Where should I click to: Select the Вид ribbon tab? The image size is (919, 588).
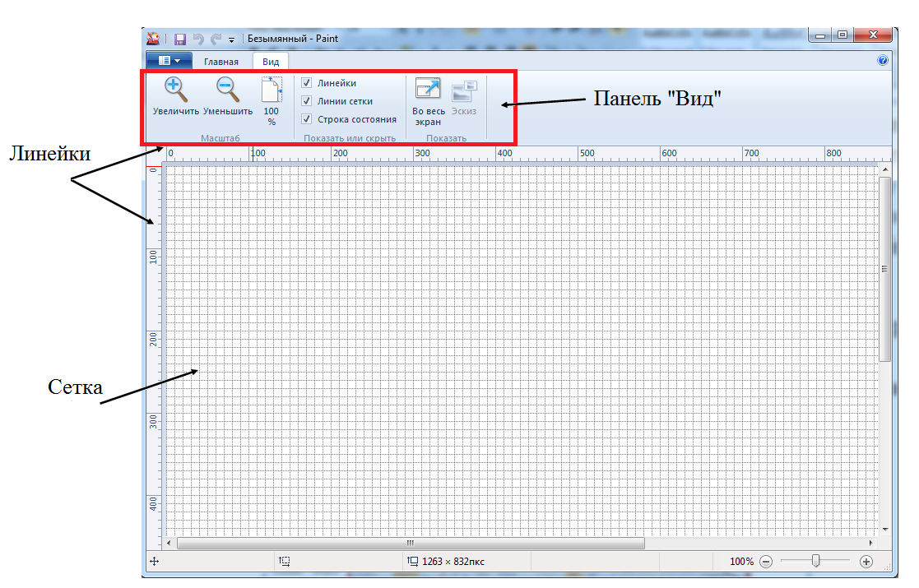tap(271, 62)
